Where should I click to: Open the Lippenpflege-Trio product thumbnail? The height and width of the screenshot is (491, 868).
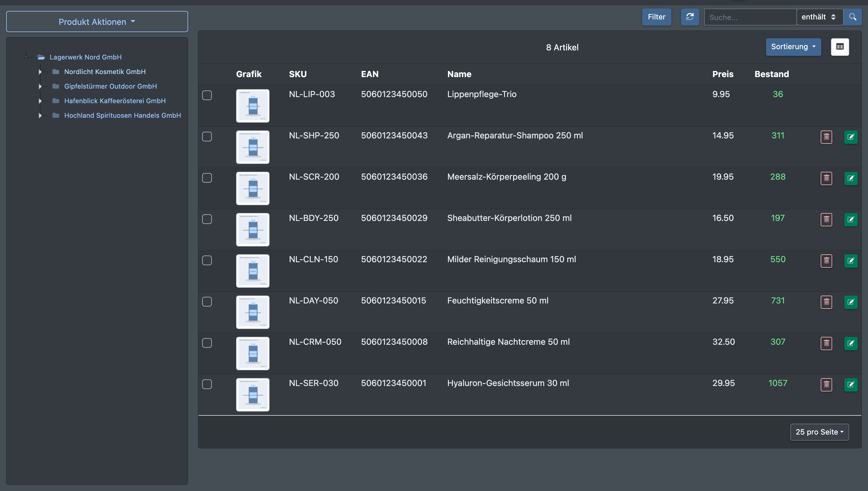click(253, 106)
